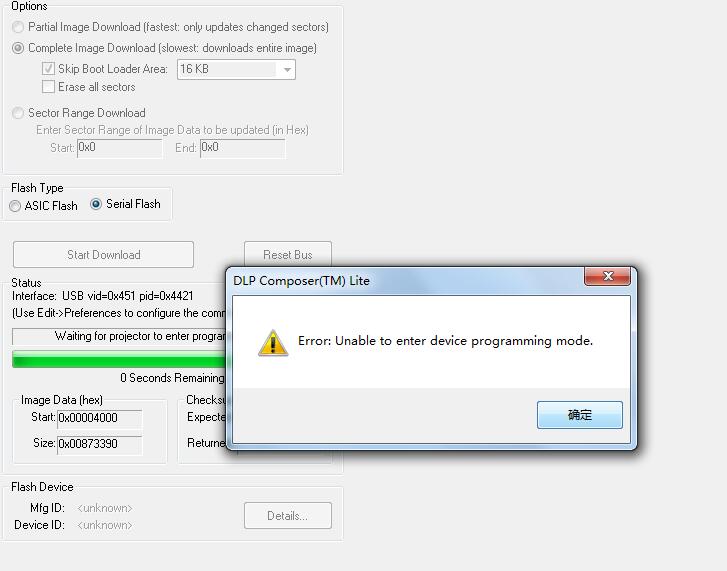
Task: Toggle Skip Boot Loader Area checkbox
Action: [48, 69]
